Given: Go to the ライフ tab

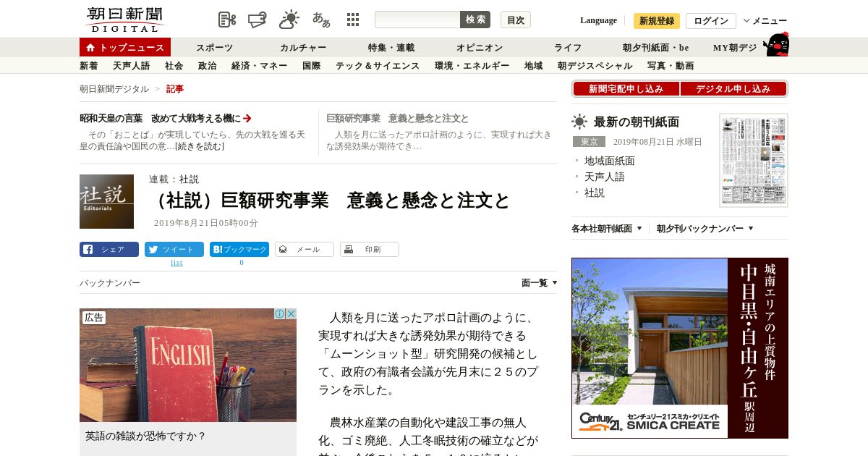Looking at the screenshot, I should tap(568, 48).
